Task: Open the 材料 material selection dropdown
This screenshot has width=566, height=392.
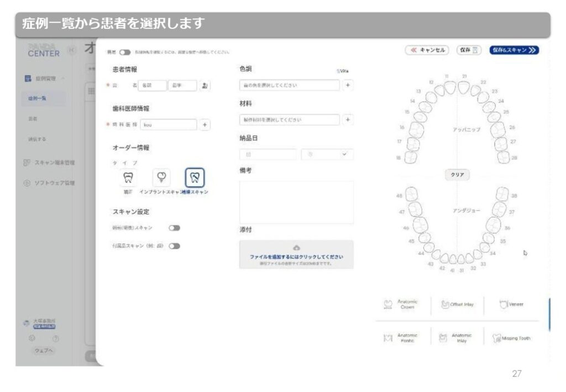Action: pos(290,120)
